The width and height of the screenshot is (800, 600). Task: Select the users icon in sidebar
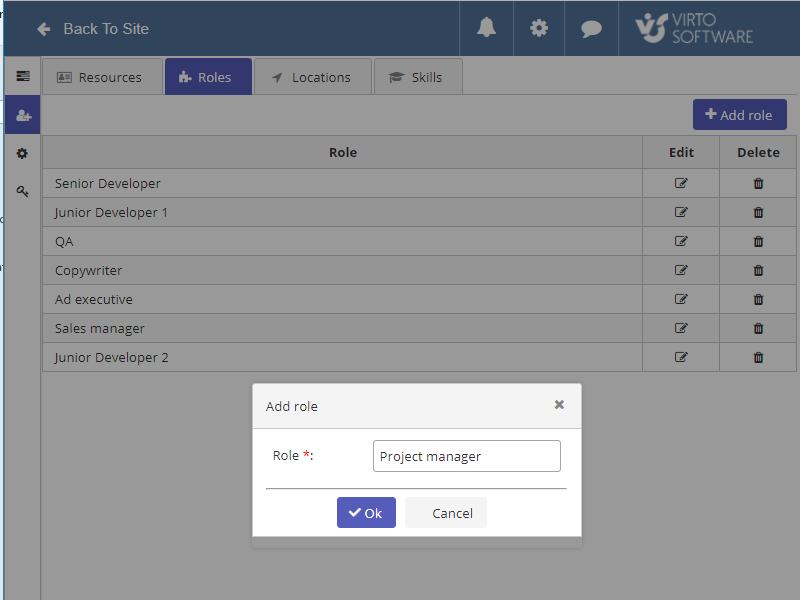(22, 115)
